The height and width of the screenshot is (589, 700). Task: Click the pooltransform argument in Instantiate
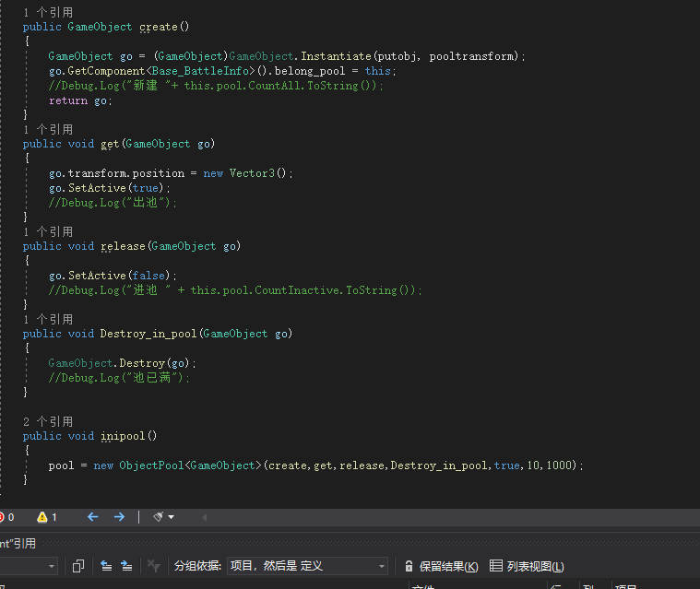coord(471,56)
